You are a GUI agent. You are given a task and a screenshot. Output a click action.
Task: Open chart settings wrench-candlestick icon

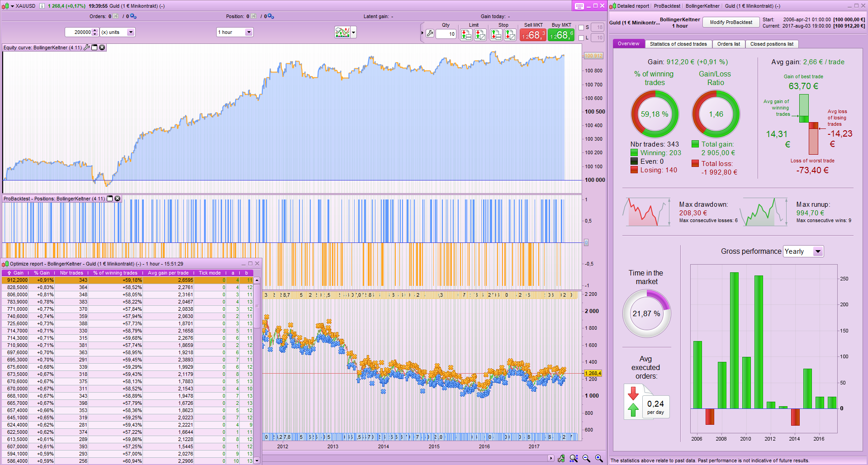(561, 458)
